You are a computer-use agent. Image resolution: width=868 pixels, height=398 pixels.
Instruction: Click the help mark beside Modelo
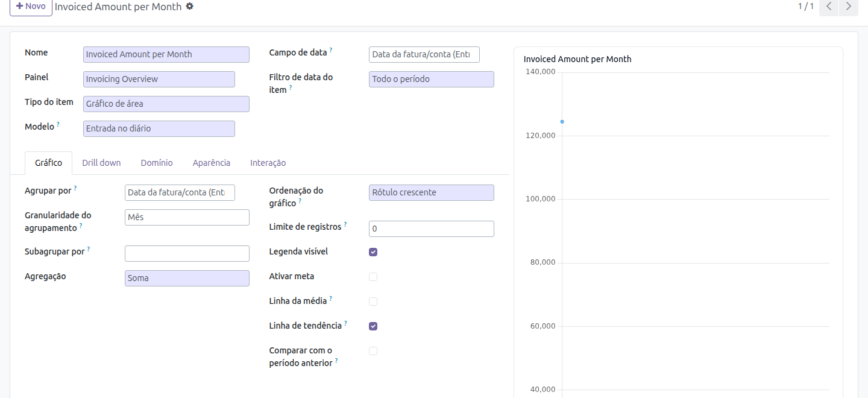point(58,124)
